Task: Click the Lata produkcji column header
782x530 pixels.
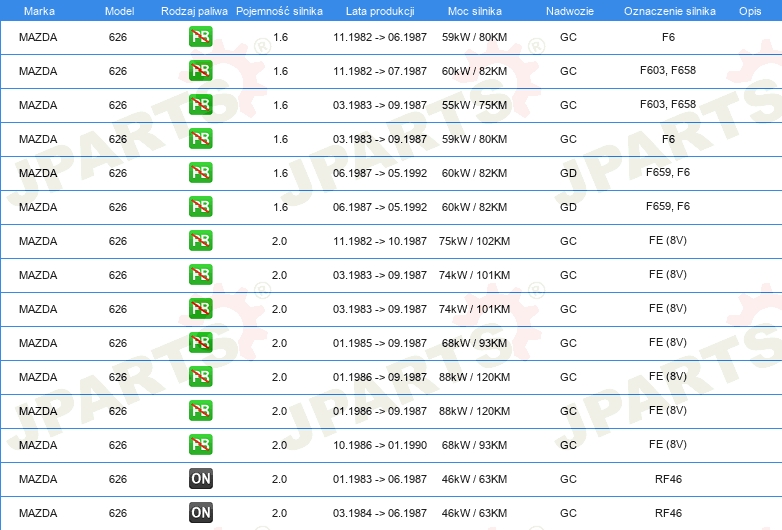Action: (x=379, y=10)
